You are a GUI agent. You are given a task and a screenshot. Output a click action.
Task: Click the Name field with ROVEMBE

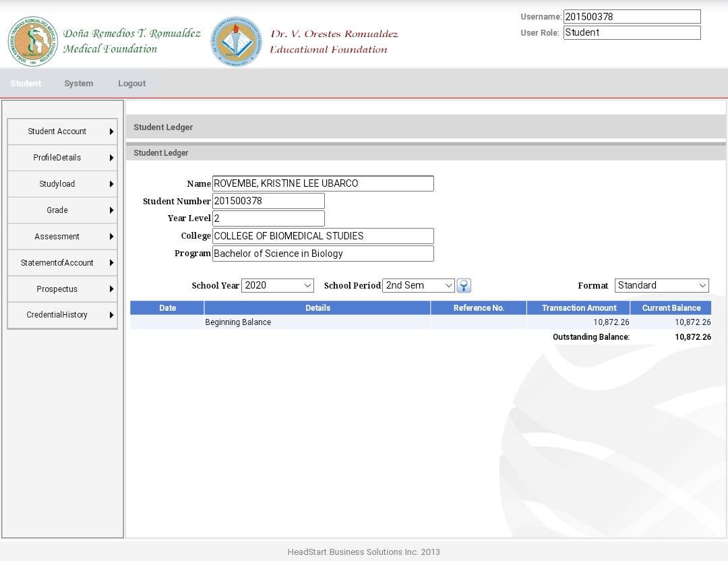point(323,183)
